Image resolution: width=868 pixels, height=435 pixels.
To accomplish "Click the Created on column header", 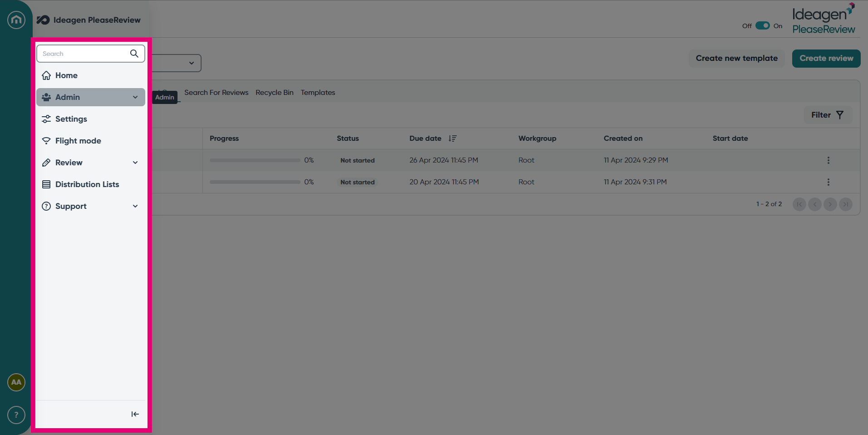I will [x=623, y=138].
